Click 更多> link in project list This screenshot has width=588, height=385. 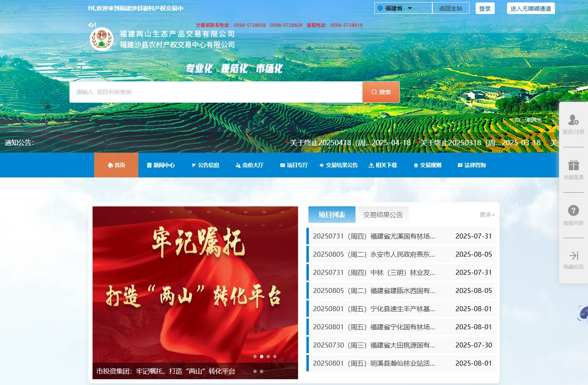coord(487,215)
